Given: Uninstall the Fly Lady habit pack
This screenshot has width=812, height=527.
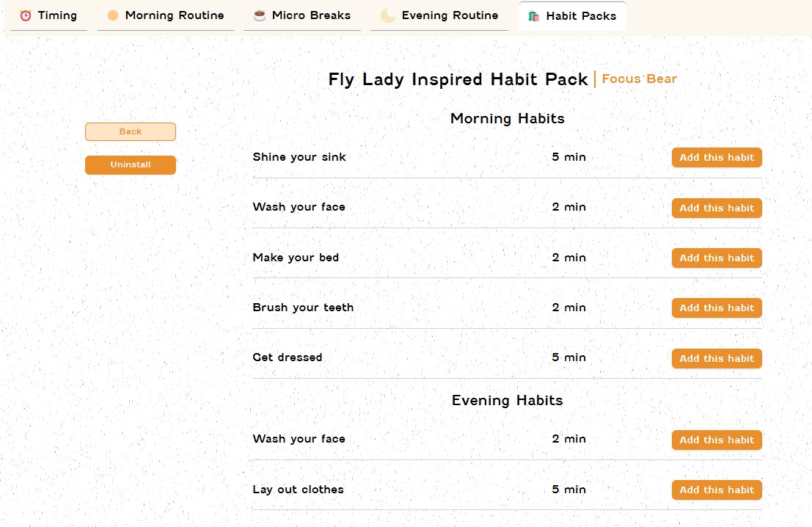Looking at the screenshot, I should [130, 164].
